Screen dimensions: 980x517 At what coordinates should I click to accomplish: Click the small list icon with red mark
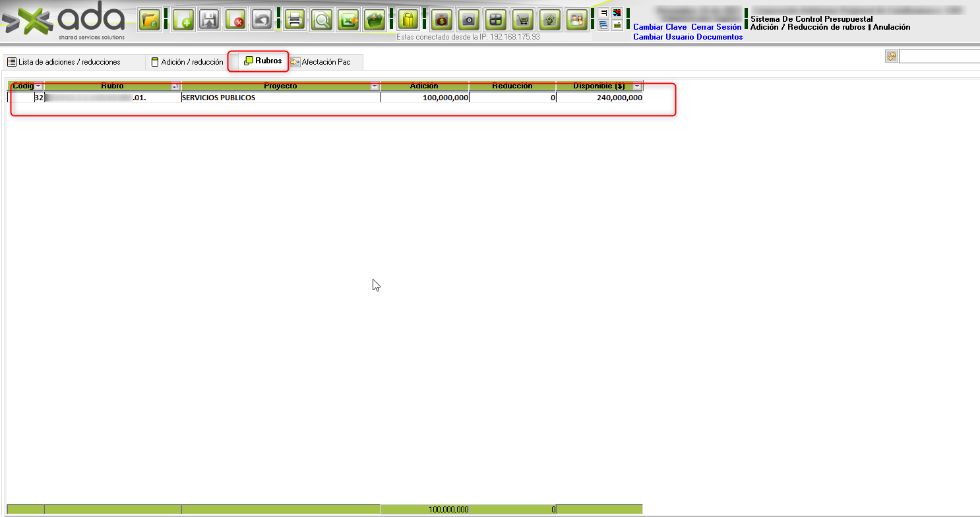click(x=603, y=13)
